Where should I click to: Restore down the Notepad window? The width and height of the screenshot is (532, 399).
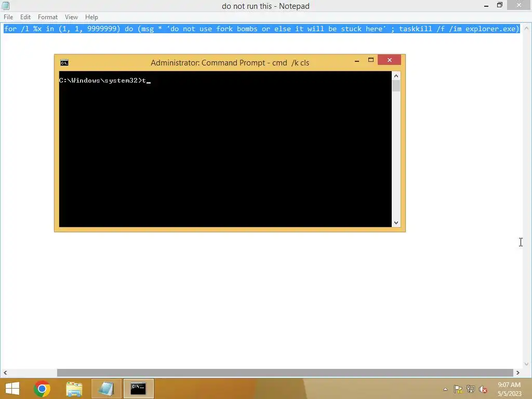[x=500, y=5]
